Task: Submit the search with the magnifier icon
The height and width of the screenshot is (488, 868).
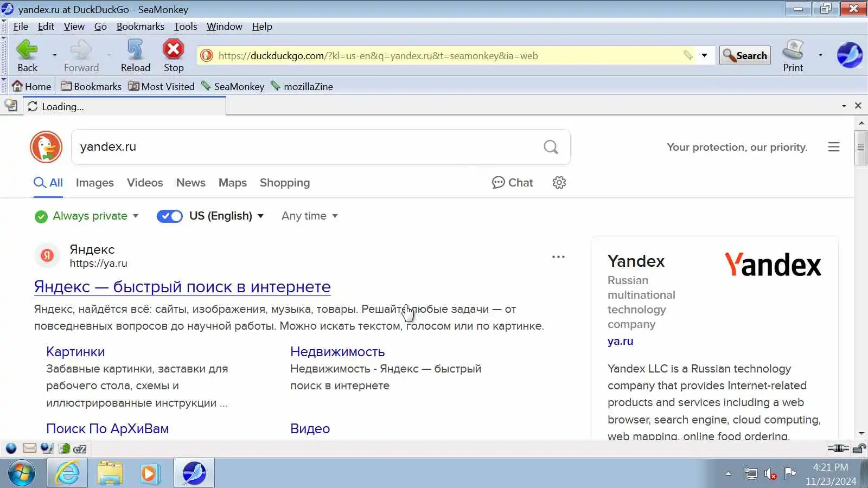Action: (x=551, y=147)
